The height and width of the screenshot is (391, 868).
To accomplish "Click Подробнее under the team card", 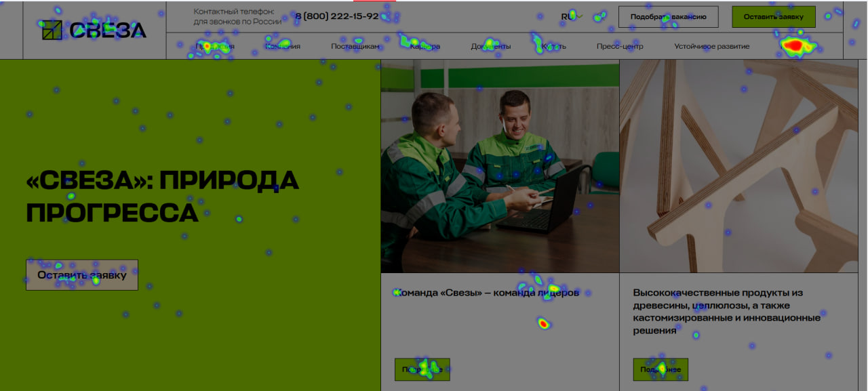I will point(422,369).
